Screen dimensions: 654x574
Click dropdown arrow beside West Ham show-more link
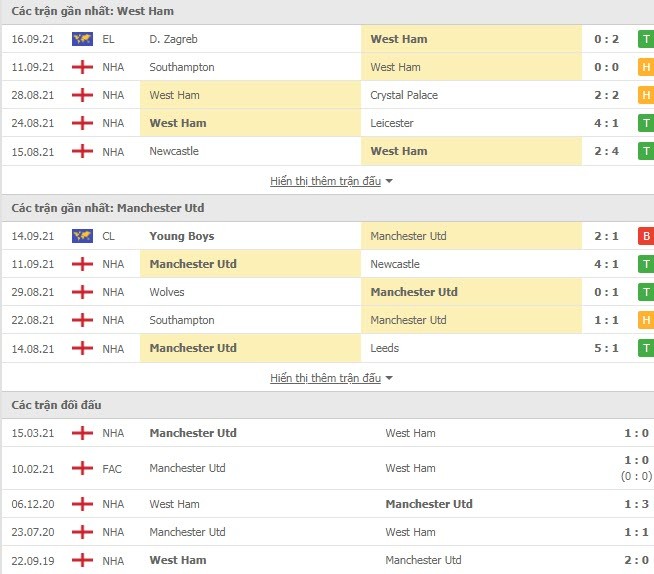[x=389, y=181]
